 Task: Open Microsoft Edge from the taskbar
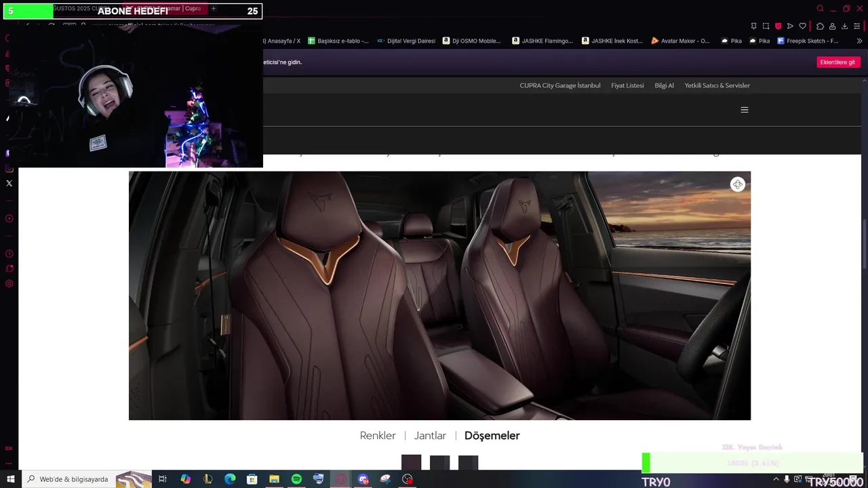[x=230, y=479]
